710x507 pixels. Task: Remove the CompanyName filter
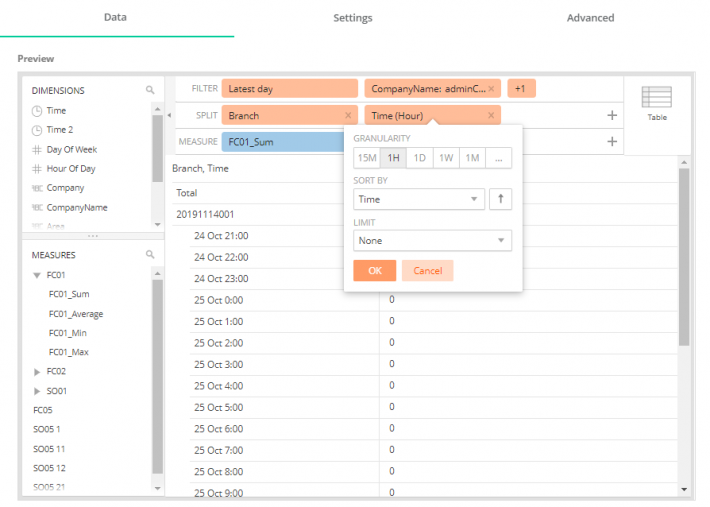point(491,89)
